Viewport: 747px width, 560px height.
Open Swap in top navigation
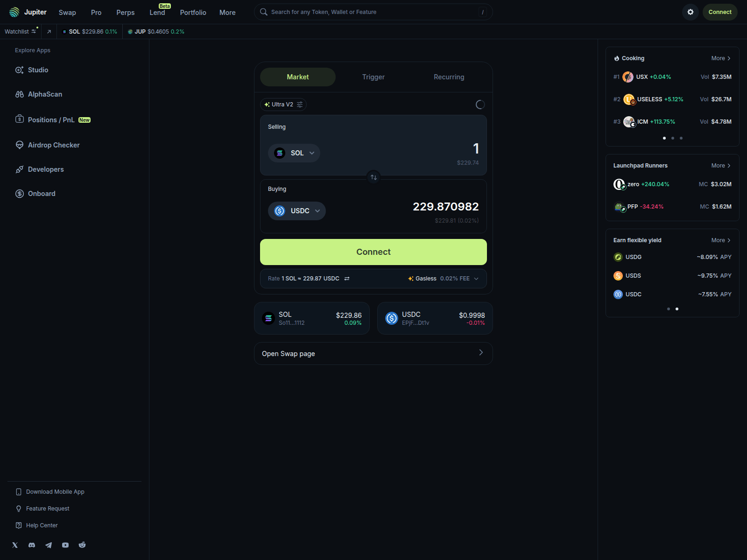(x=67, y=13)
